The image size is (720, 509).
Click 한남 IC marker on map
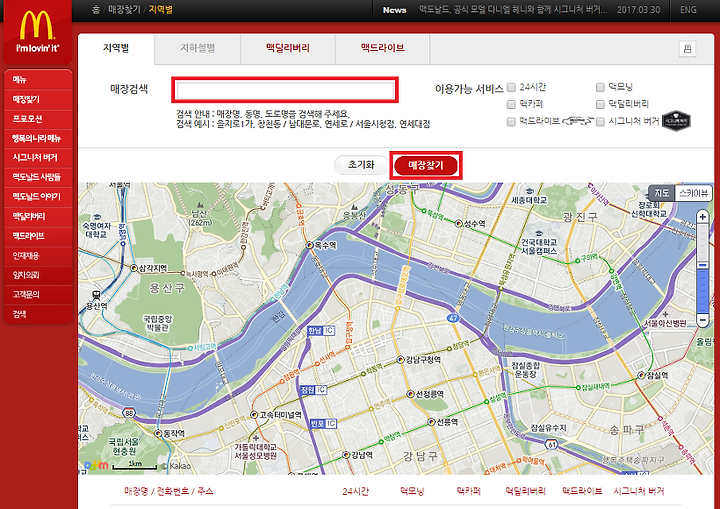(x=321, y=331)
